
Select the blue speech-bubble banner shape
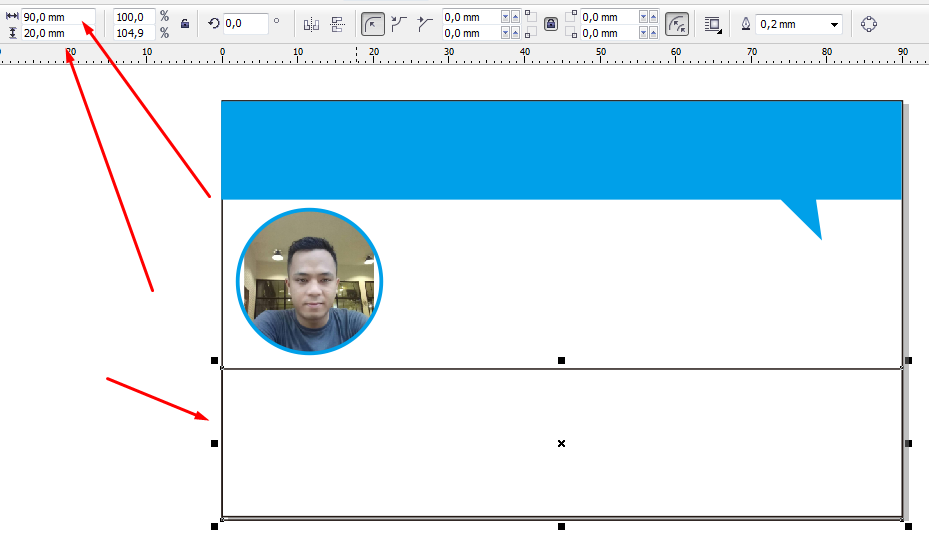562,150
